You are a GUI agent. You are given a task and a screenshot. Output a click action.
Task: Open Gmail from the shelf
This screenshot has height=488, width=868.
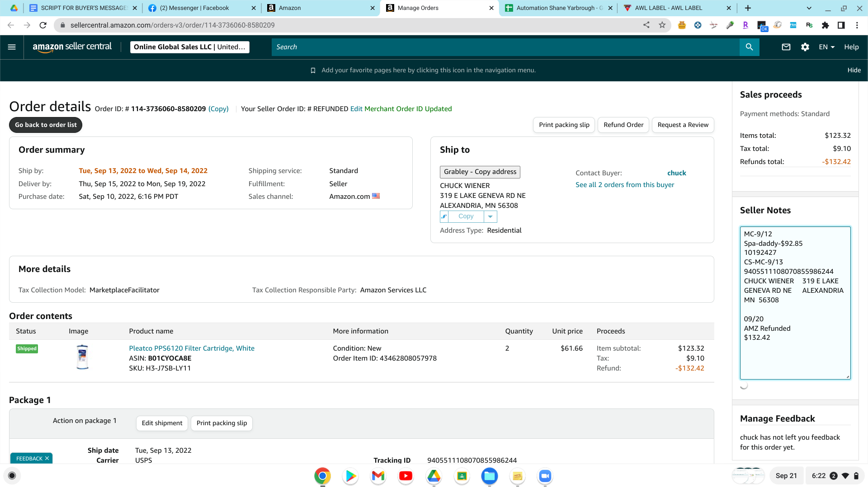click(x=378, y=476)
